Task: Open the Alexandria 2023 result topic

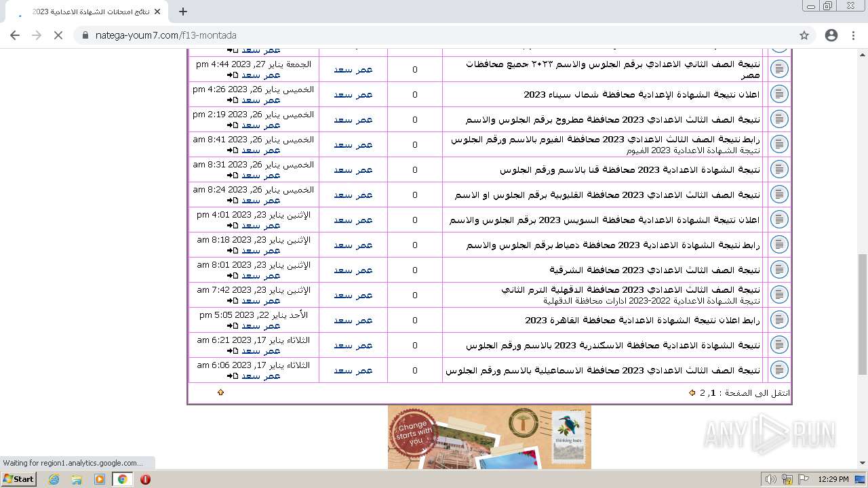Action: tap(613, 345)
